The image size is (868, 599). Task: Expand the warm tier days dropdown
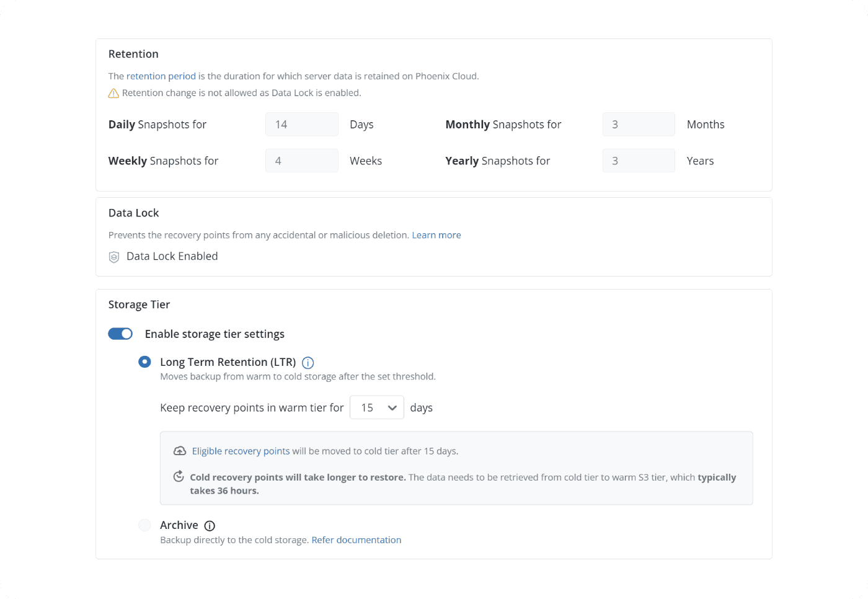(377, 407)
